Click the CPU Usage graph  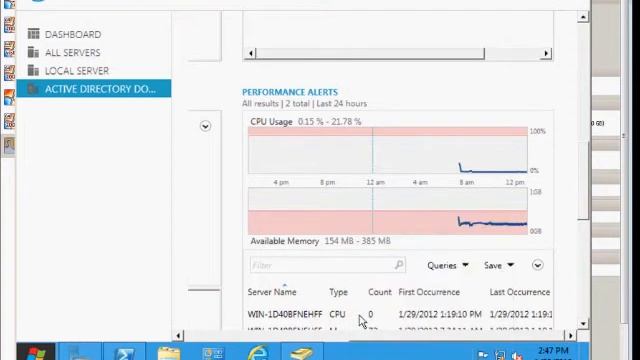tap(388, 150)
